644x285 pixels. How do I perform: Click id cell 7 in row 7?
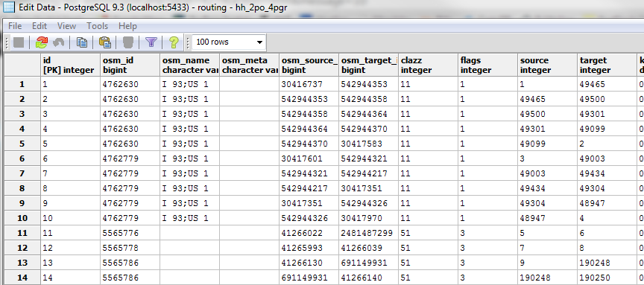click(x=70, y=173)
